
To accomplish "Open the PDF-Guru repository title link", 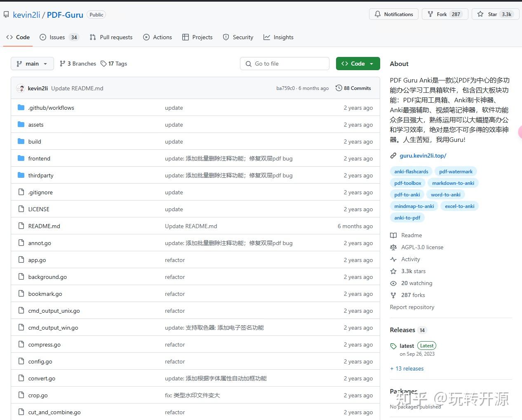I will click(x=65, y=15).
